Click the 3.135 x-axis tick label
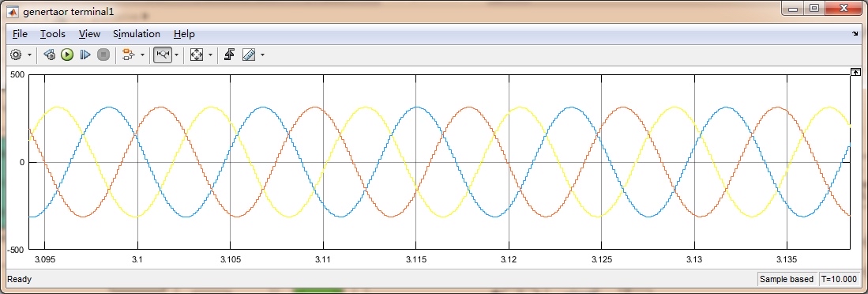This screenshot has width=868, height=294. [787, 260]
